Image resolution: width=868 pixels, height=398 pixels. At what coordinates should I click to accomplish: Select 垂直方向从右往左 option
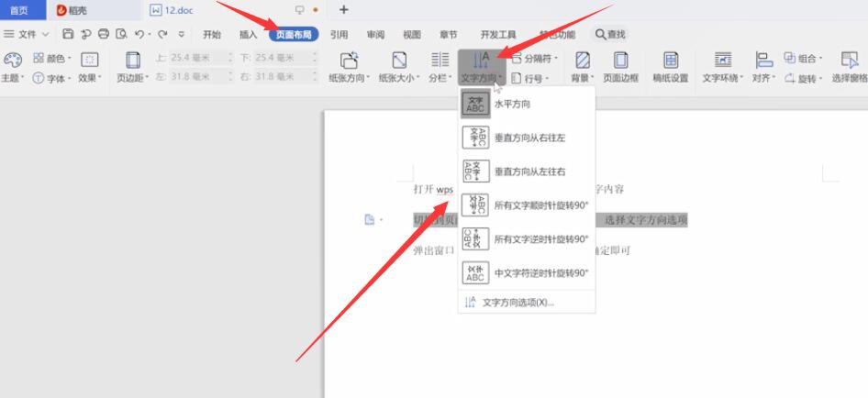point(527,138)
